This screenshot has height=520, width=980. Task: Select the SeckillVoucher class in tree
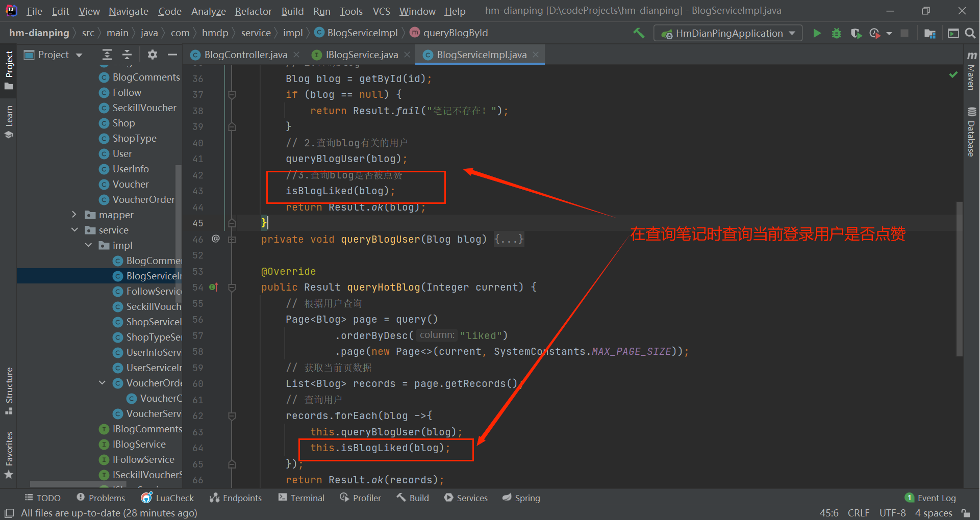(138, 108)
